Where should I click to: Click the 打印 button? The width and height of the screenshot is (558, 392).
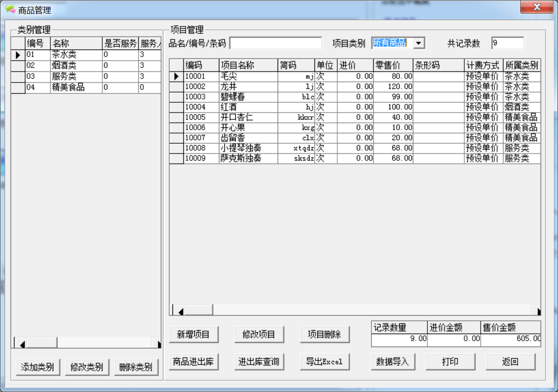click(450, 362)
